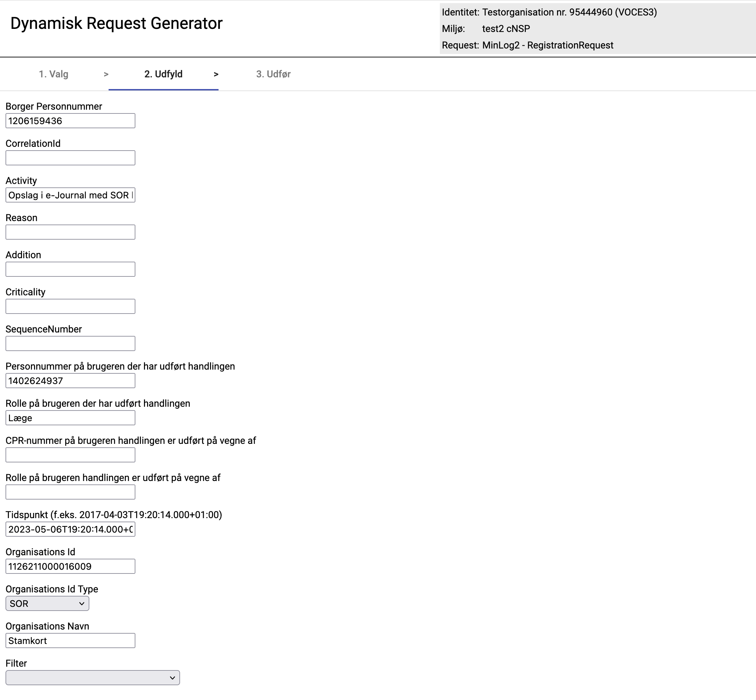
Task: Click the Rolle på vegne af input
Action: click(70, 492)
